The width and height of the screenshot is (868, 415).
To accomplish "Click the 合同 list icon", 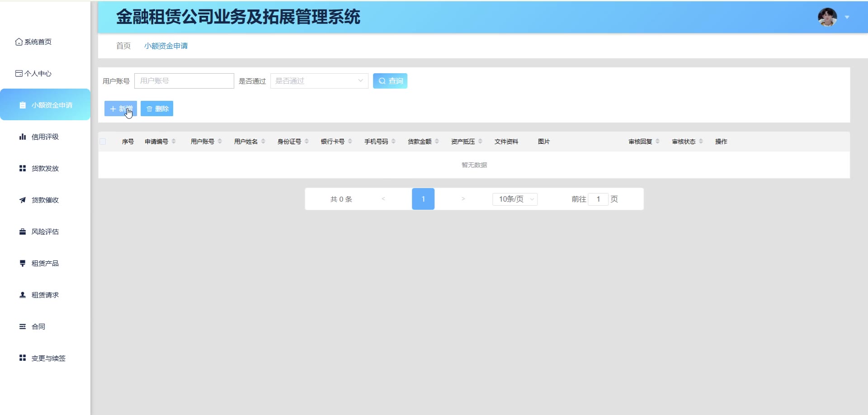I will coord(23,326).
